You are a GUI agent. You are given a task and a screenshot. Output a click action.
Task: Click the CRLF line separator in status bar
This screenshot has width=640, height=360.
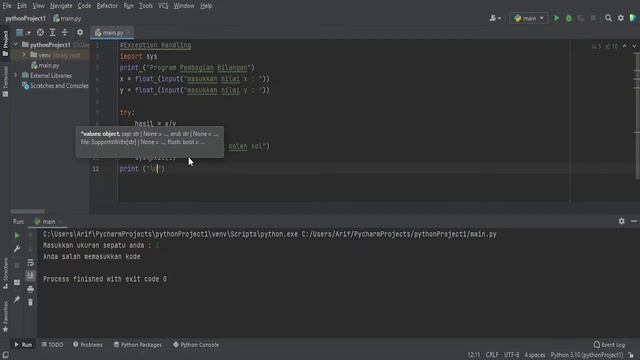(x=492, y=355)
